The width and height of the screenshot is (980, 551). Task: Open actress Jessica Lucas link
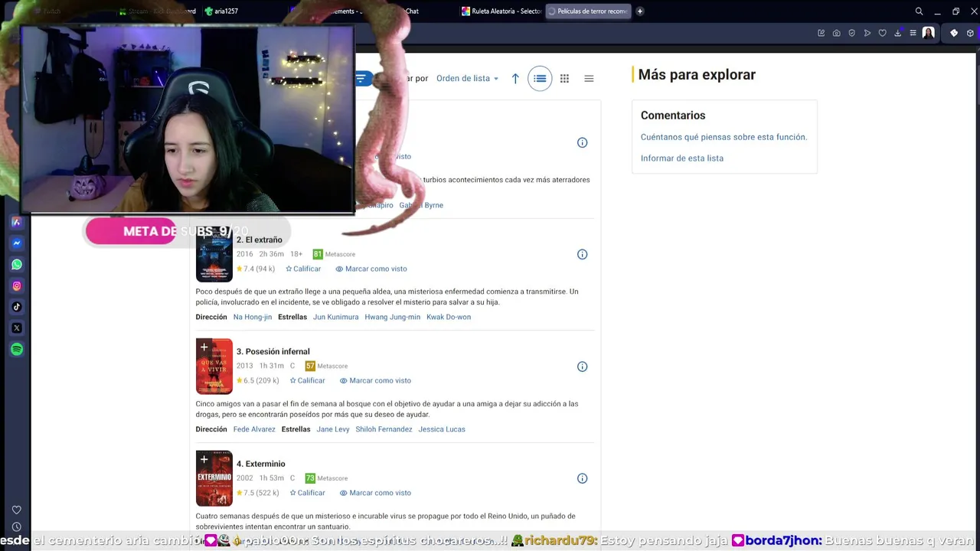coord(442,429)
